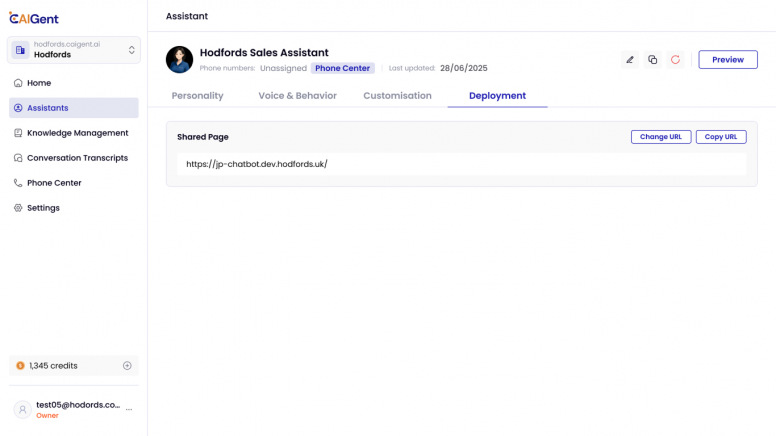Click the duplicate assistant icon

[x=653, y=60]
